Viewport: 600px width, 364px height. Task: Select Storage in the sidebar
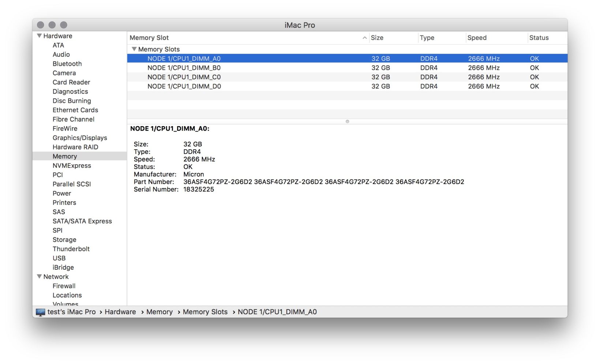click(x=64, y=240)
